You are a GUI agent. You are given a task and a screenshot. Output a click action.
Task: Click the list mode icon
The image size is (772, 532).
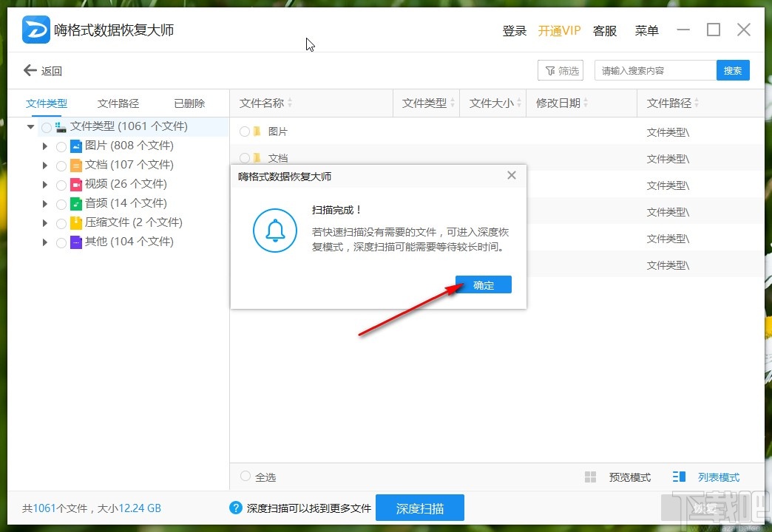pos(679,477)
